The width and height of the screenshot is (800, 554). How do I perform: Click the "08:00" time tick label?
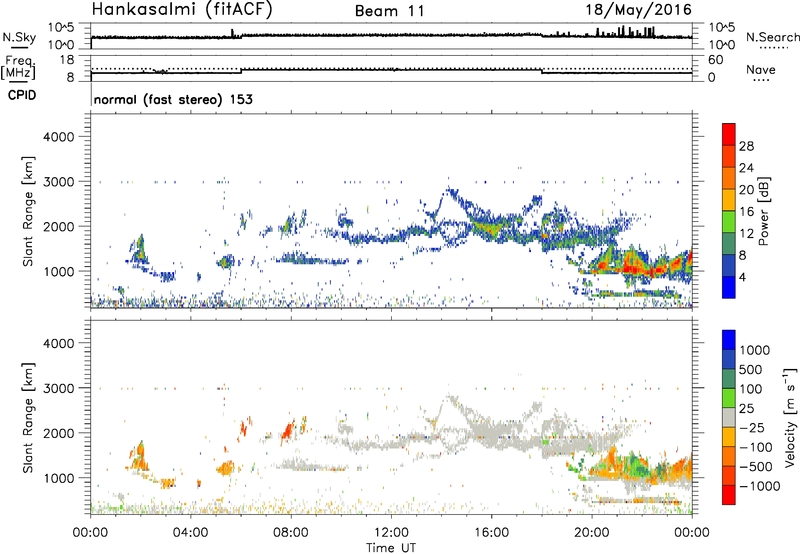[x=291, y=533]
